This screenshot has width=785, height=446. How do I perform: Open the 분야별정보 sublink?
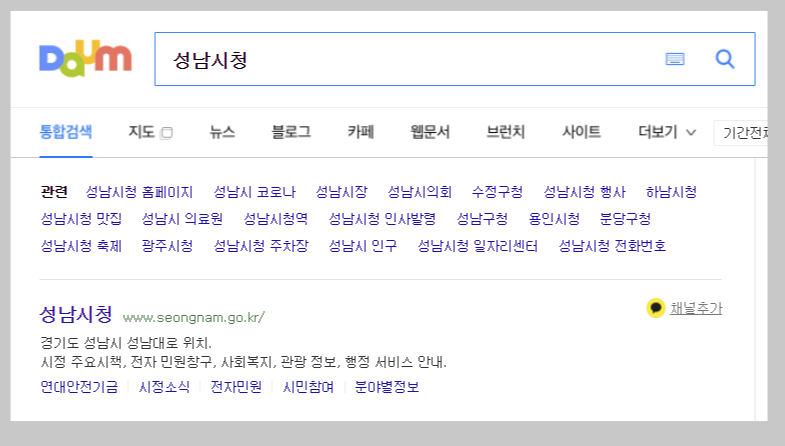coord(386,387)
